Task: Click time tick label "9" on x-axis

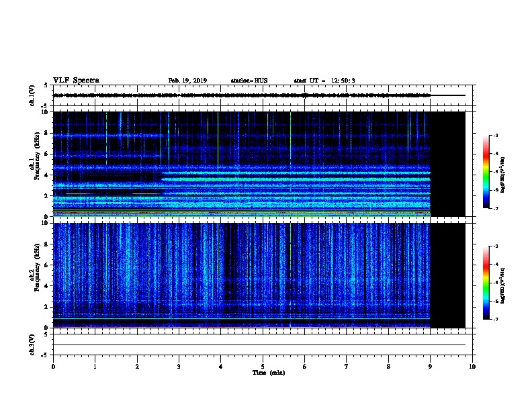Action: [430, 366]
